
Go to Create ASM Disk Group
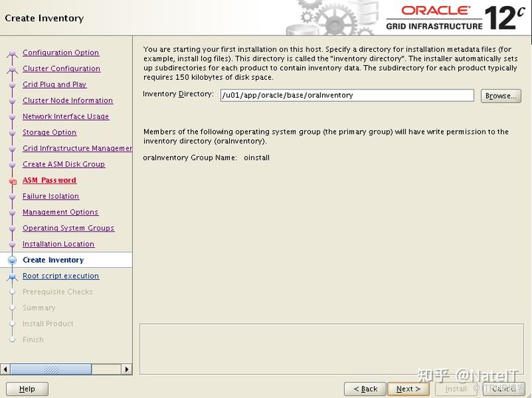click(x=64, y=164)
